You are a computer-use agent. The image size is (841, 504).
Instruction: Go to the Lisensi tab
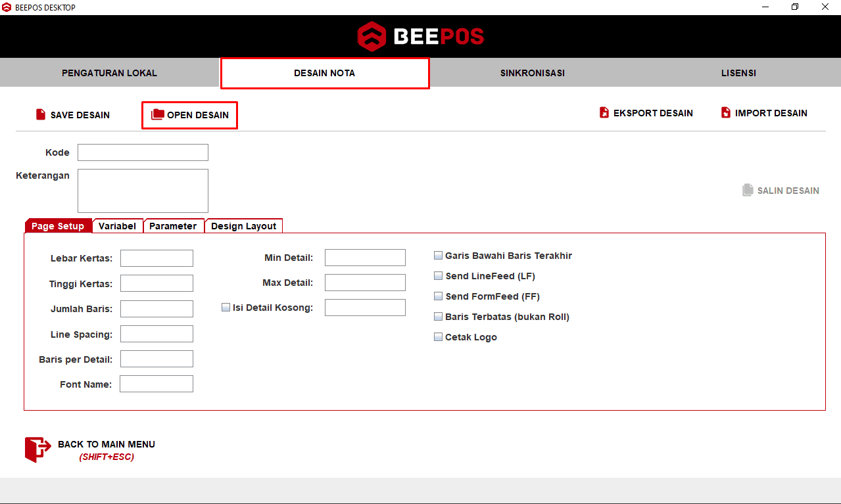[x=738, y=72]
